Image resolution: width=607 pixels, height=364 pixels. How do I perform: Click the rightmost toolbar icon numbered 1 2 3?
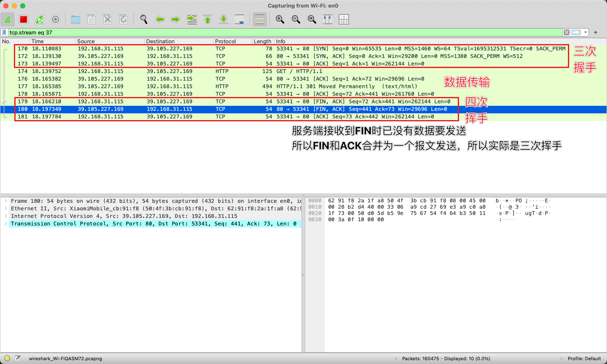[344, 19]
